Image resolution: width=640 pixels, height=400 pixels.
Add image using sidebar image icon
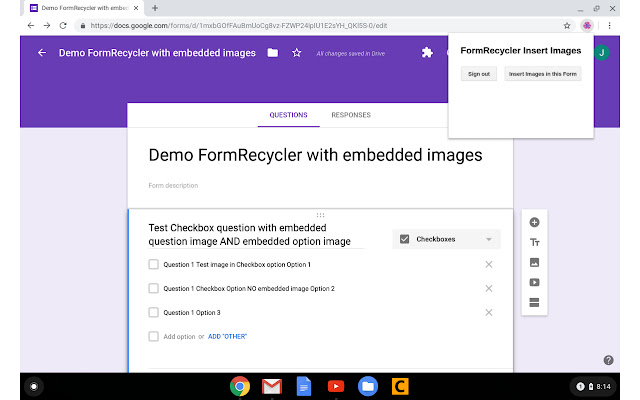coord(534,262)
